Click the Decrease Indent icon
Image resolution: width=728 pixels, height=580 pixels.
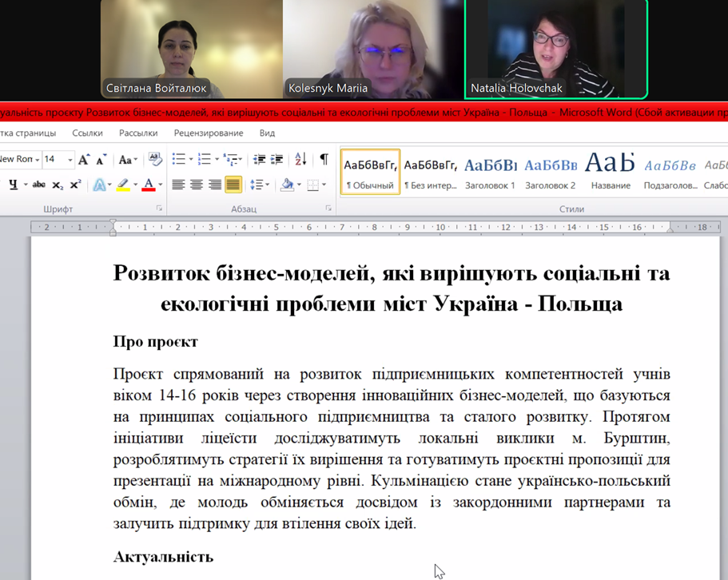(x=259, y=160)
